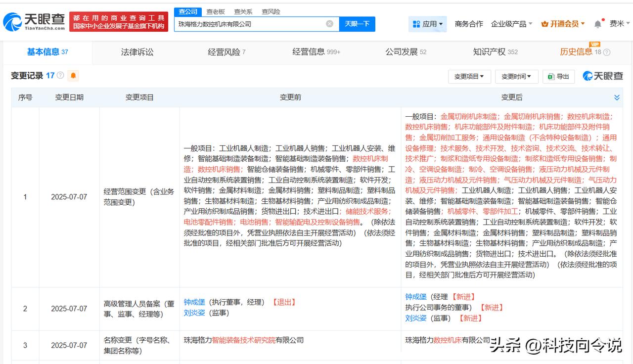The width and height of the screenshot is (633, 364).
Task: Open the 知识产权 tab
Action: pyautogui.click(x=495, y=52)
